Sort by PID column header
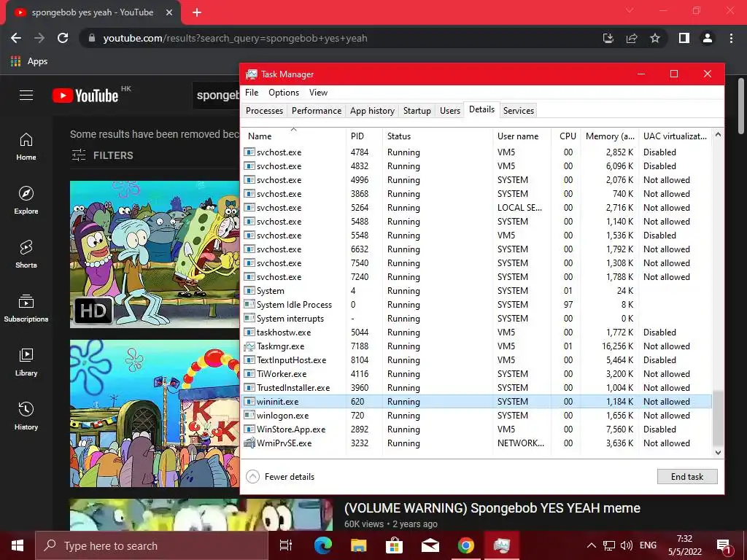 (365, 136)
